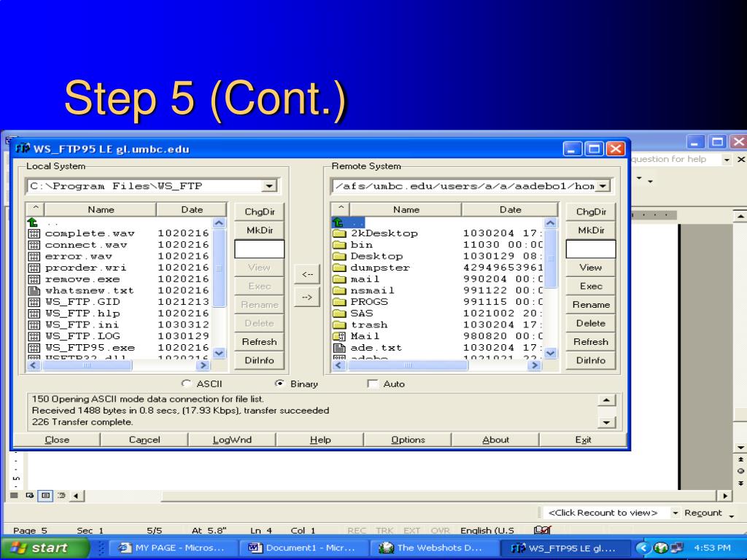747x560 pixels.
Task: Select ASCII transfer mode
Action: (186, 384)
